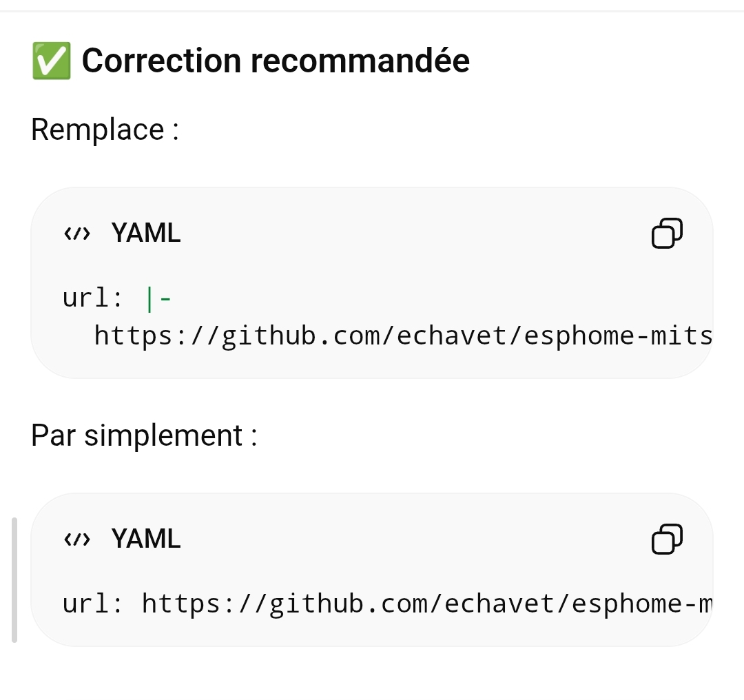Click the code icon in the first YAML block
The image size is (744, 700).
click(76, 234)
